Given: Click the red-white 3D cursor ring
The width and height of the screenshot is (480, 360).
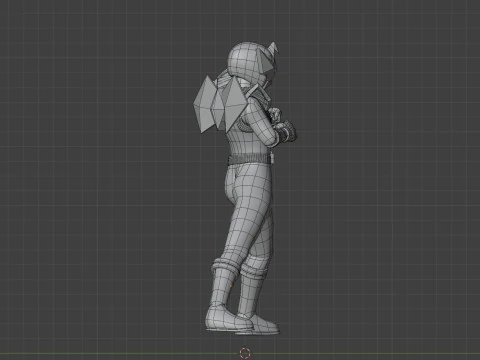Looking at the screenshot, I should 245,353.
